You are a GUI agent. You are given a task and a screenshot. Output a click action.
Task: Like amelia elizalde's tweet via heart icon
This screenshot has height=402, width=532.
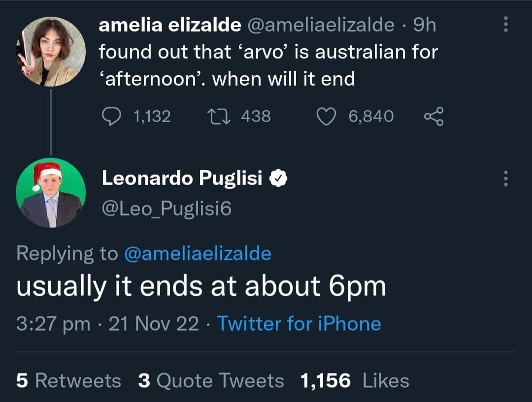coord(325,117)
